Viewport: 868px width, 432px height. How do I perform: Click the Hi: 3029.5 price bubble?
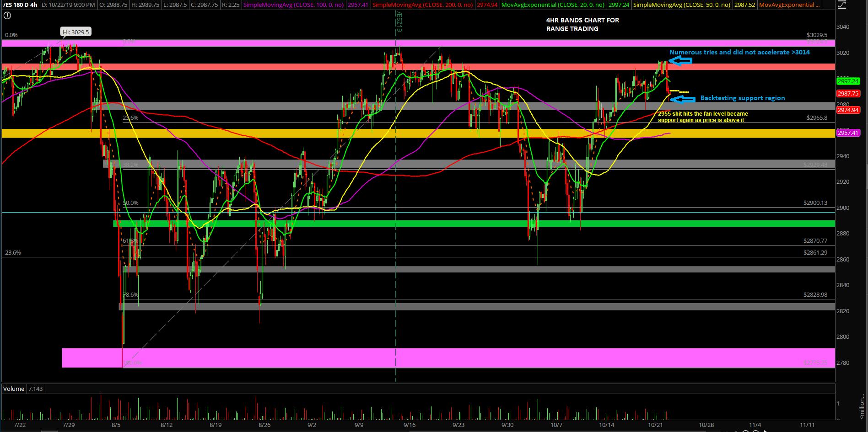click(76, 32)
